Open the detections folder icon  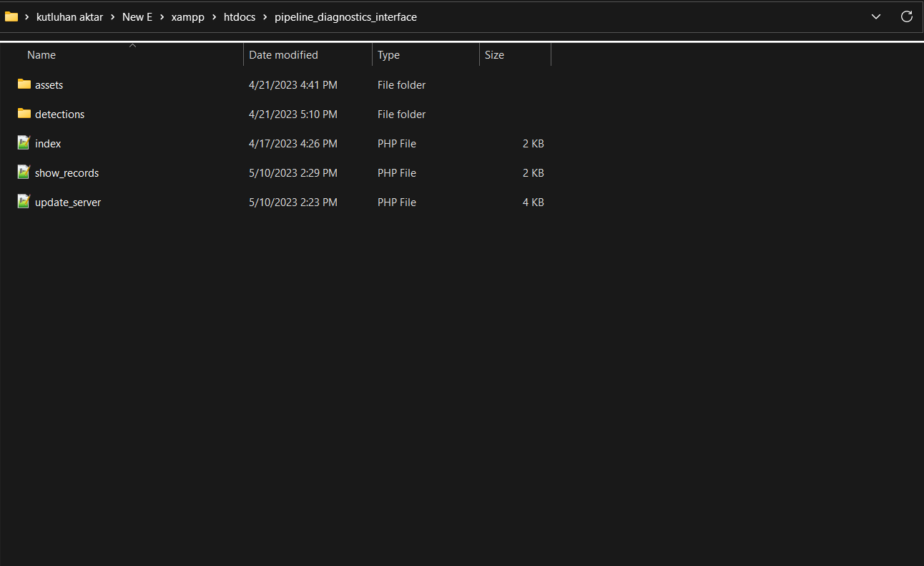[x=24, y=114]
